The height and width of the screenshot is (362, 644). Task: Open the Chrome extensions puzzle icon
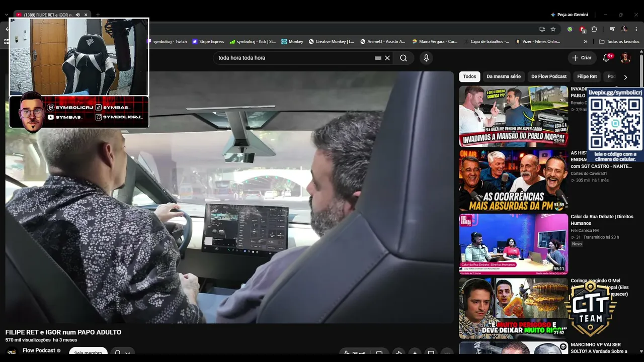(594, 29)
